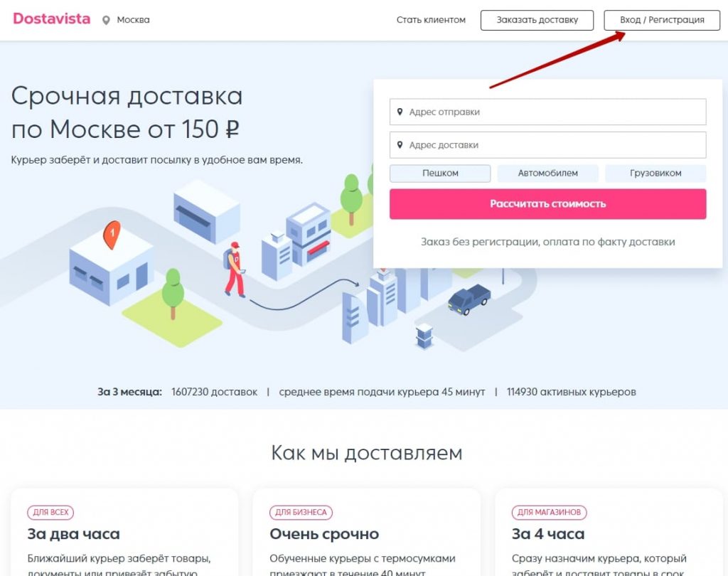The width and height of the screenshot is (728, 576).
Task: Open Вход / Регистрация
Action: point(662,20)
